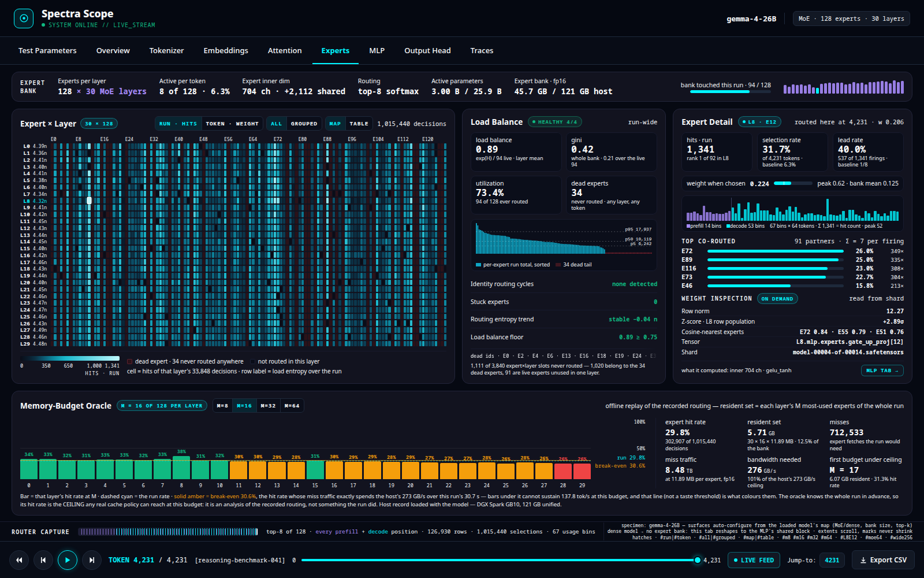Set memory budget to M=8

[x=222, y=406]
